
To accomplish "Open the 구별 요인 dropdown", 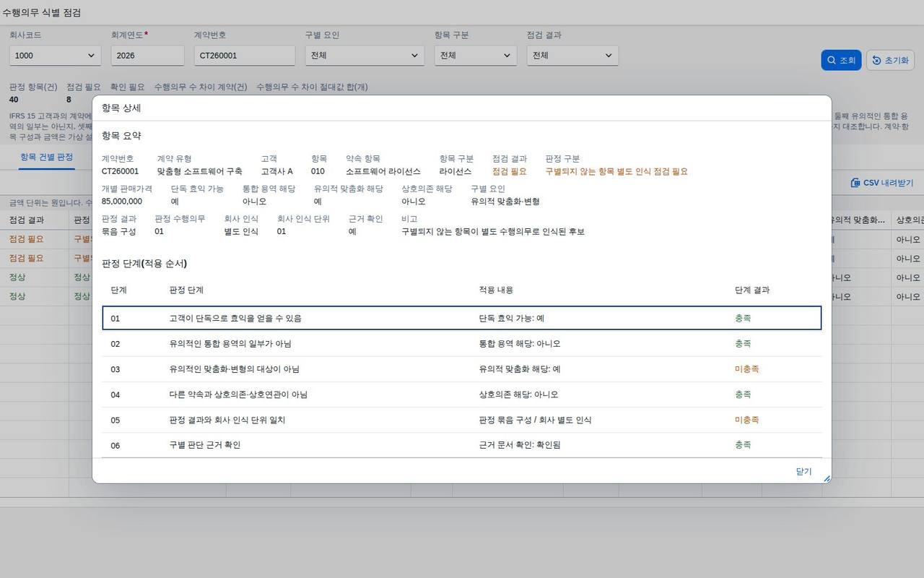I will [365, 56].
